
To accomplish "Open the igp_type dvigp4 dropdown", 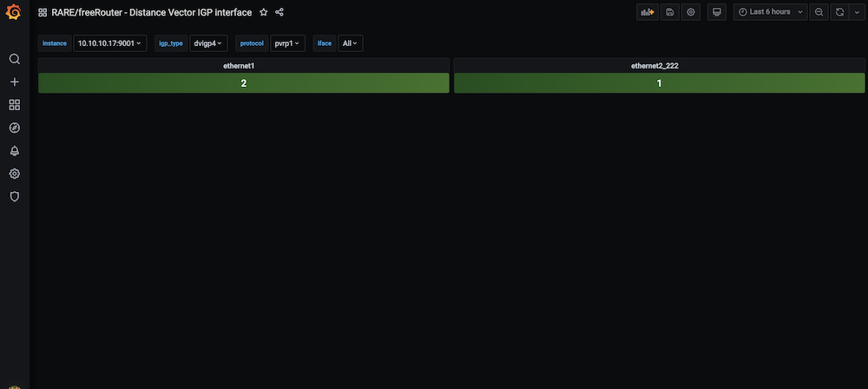I will click(x=208, y=43).
